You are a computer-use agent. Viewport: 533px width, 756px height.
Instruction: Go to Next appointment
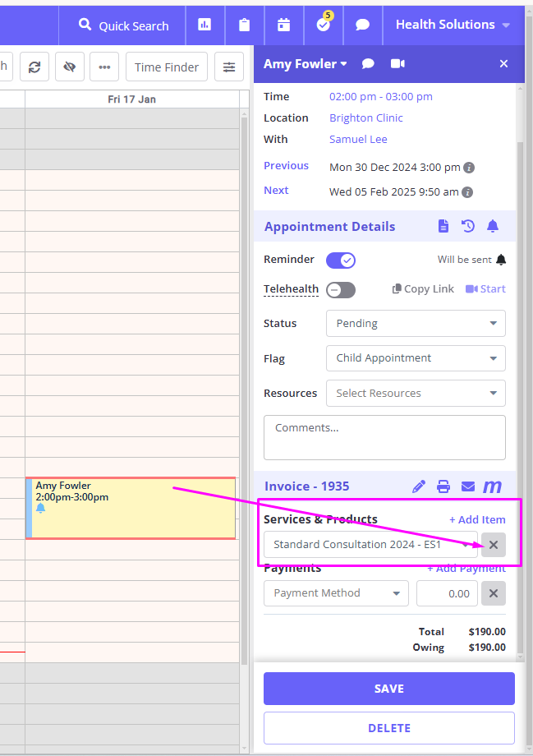pos(276,191)
